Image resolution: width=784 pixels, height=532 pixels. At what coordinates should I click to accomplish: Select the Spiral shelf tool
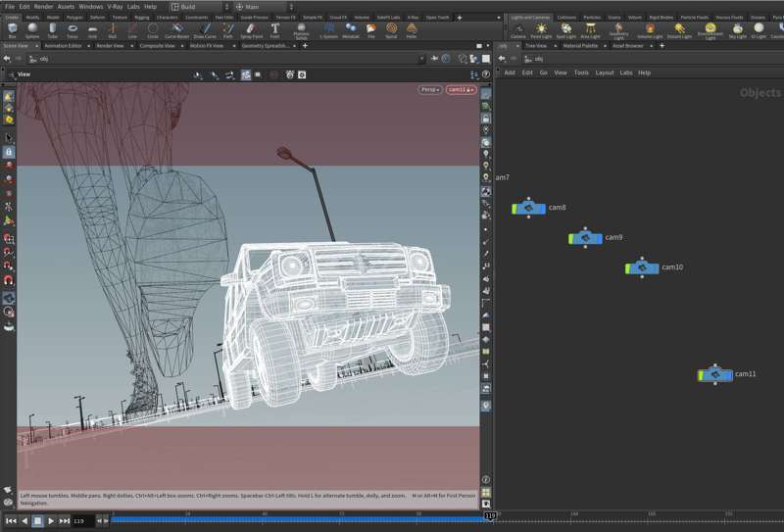tap(391, 30)
